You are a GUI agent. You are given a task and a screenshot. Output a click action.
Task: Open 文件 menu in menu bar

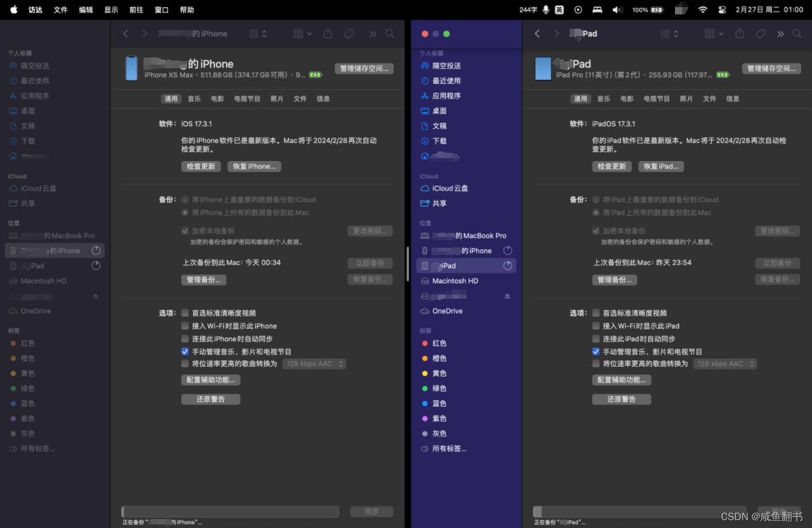click(60, 10)
